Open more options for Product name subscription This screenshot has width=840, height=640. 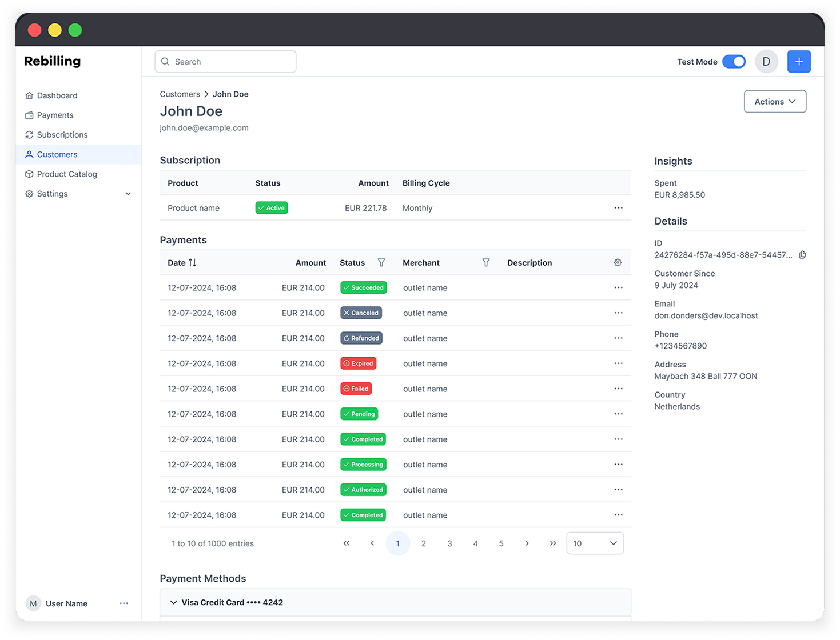coord(618,208)
